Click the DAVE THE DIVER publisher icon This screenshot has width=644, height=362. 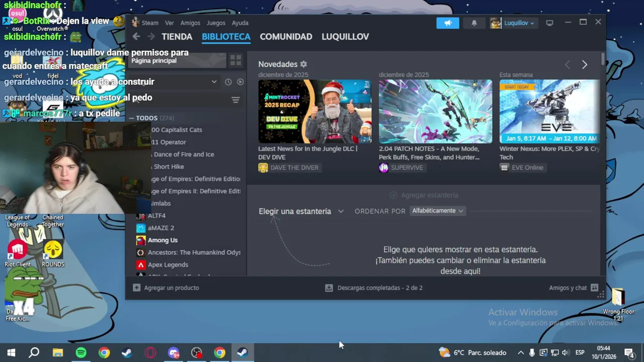263,167
